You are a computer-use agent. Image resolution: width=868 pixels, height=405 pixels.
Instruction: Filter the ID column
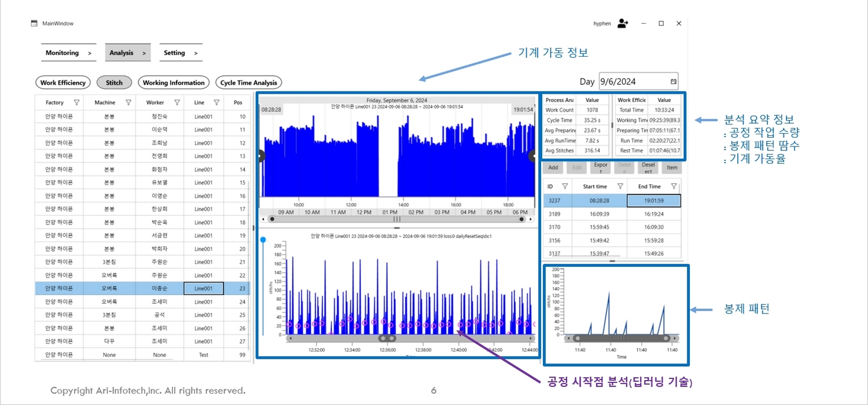[565, 186]
